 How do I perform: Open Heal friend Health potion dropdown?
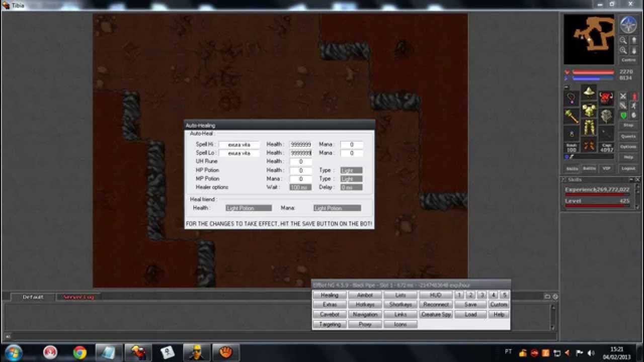249,208
